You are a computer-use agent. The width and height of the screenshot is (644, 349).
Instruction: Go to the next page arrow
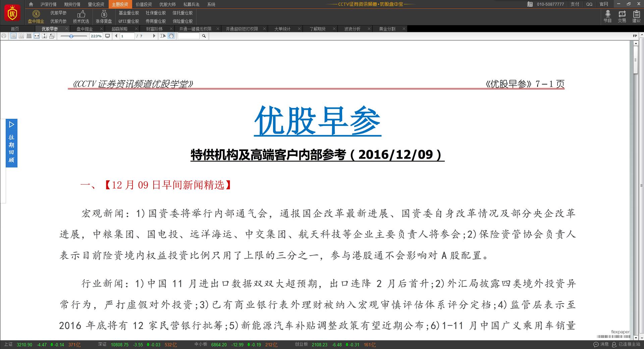click(154, 36)
